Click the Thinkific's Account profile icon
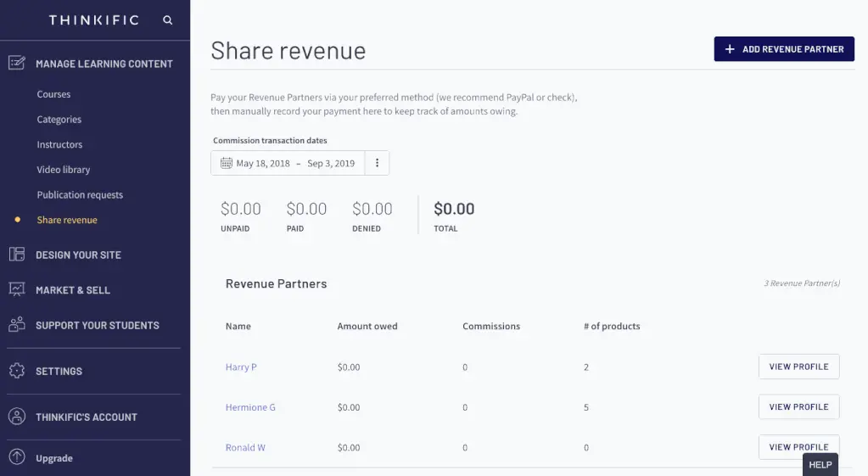This screenshot has height=476, width=868. coord(16,417)
